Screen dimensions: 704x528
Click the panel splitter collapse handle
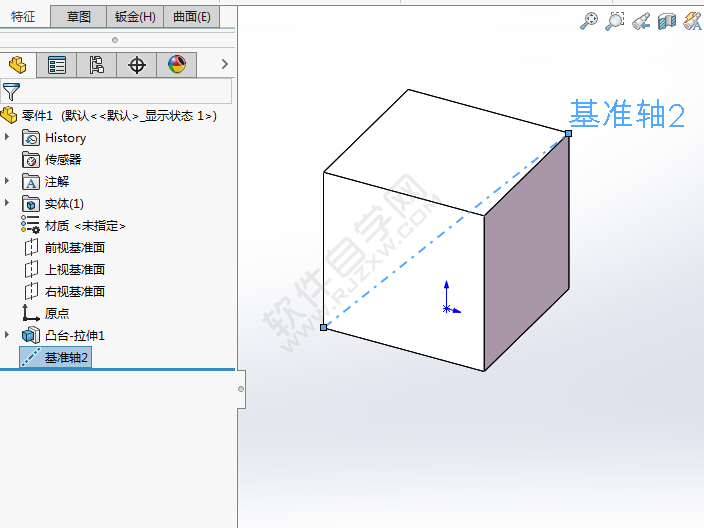(x=241, y=389)
